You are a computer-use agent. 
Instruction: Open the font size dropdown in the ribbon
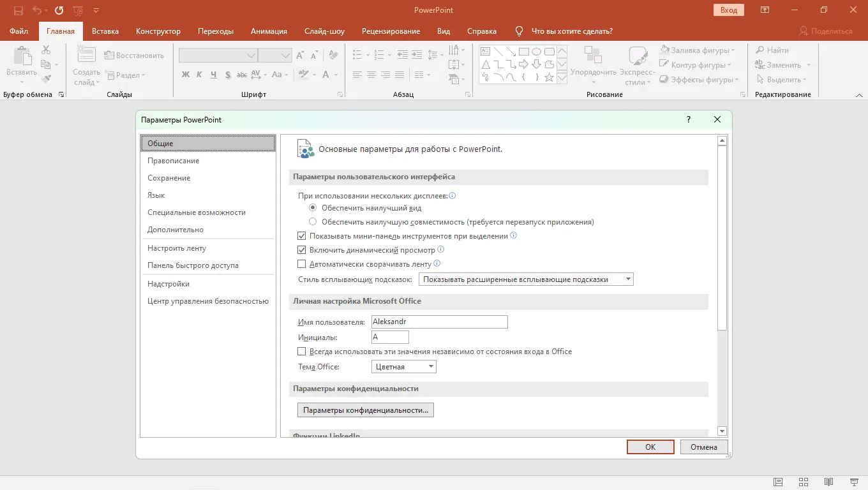(286, 56)
